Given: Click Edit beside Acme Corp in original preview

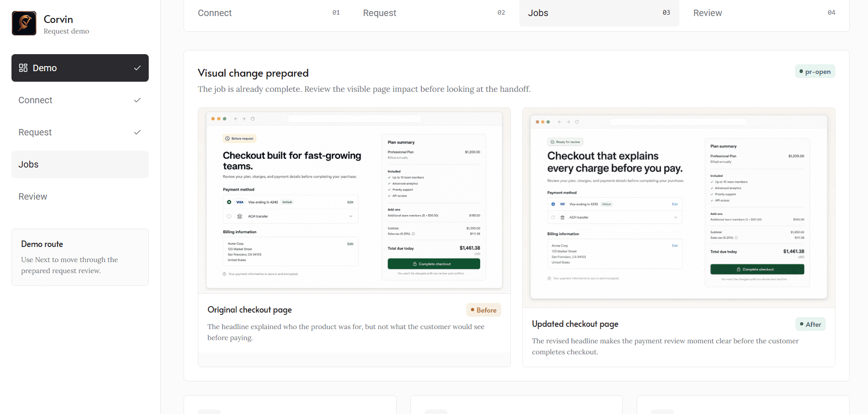Looking at the screenshot, I should 350,244.
